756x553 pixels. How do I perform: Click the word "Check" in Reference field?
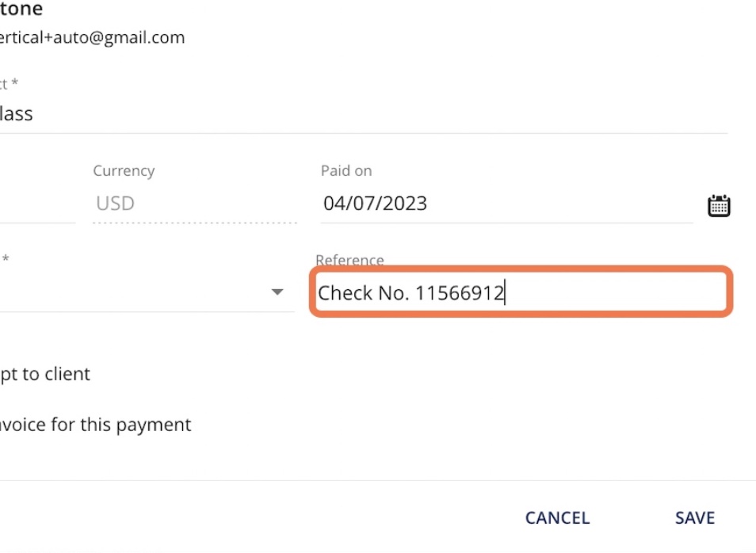(x=345, y=294)
